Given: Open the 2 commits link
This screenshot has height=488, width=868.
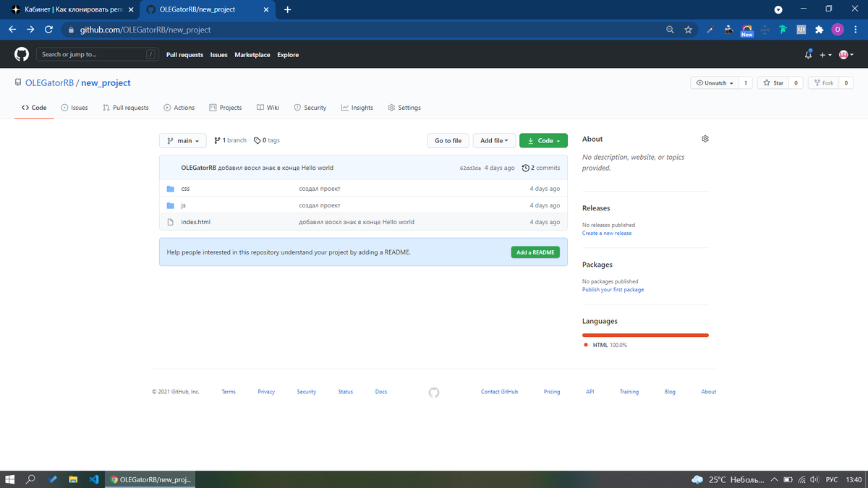Looking at the screenshot, I should pos(541,168).
